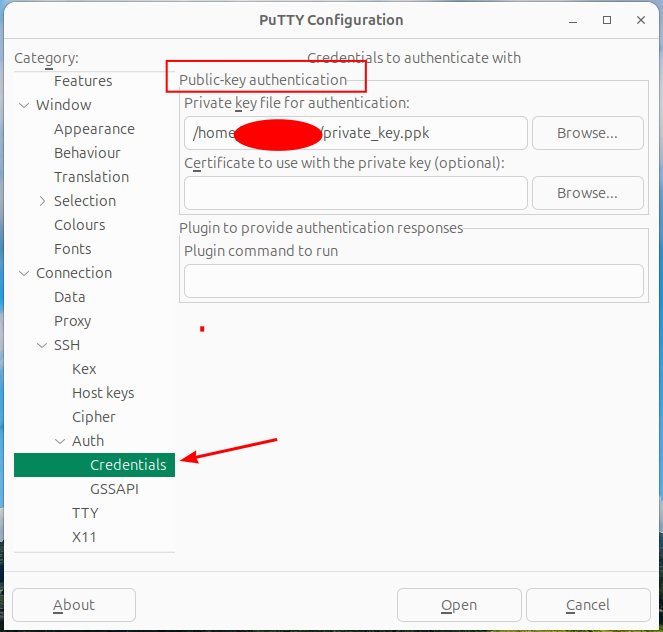Browse for the certificate file

pyautogui.click(x=587, y=193)
